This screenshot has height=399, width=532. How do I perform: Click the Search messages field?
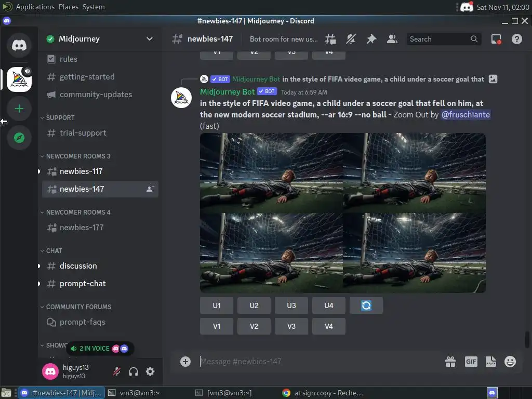pyautogui.click(x=444, y=39)
